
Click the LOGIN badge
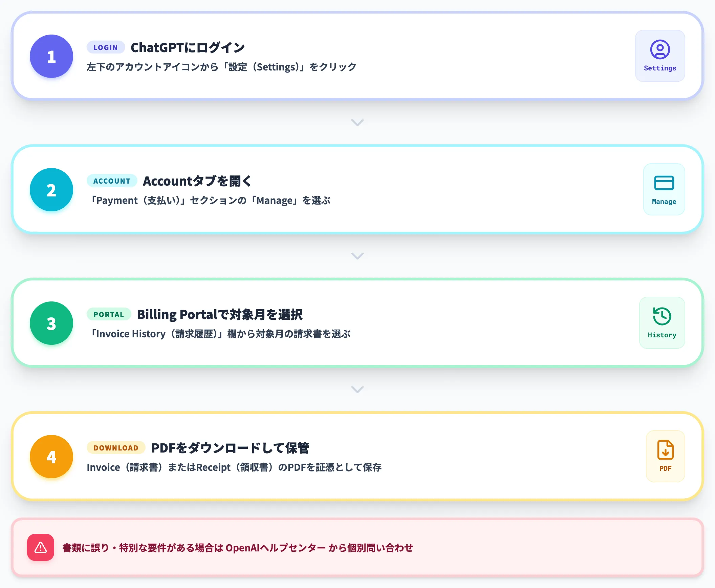click(106, 47)
